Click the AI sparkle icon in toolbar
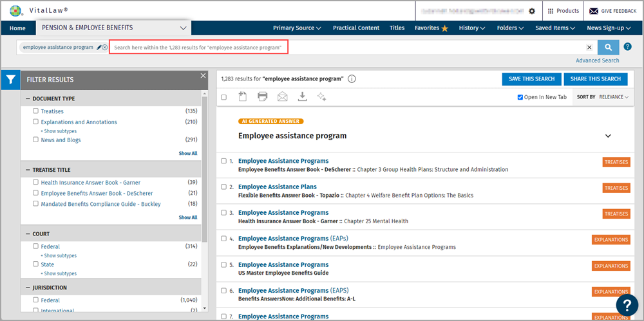644x321 pixels. pyautogui.click(x=321, y=97)
